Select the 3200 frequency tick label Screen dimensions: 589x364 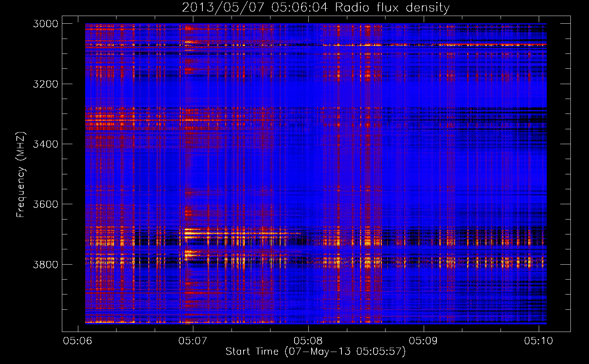click(46, 84)
